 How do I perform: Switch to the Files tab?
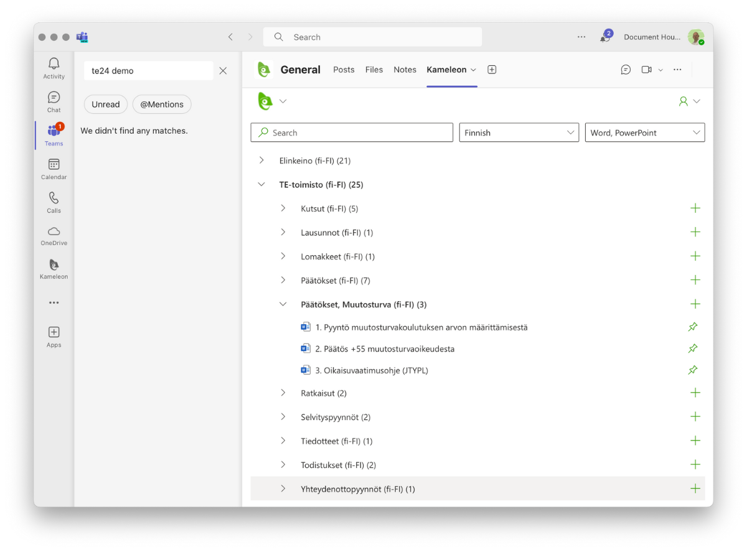pyautogui.click(x=374, y=70)
